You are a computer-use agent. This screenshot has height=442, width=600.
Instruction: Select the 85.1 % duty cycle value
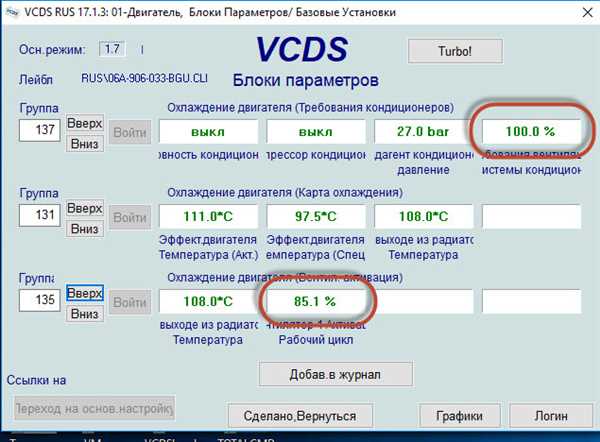point(316,301)
